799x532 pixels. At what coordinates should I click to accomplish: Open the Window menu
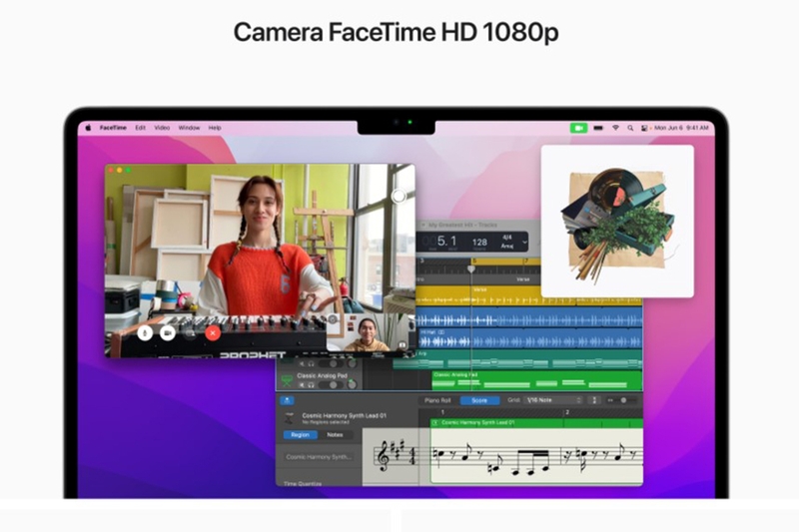click(x=189, y=128)
